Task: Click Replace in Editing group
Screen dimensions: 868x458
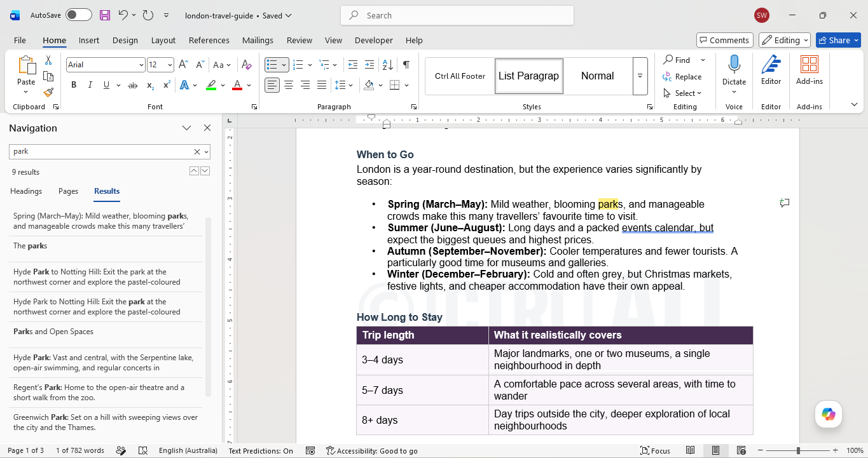Action: [682, 77]
